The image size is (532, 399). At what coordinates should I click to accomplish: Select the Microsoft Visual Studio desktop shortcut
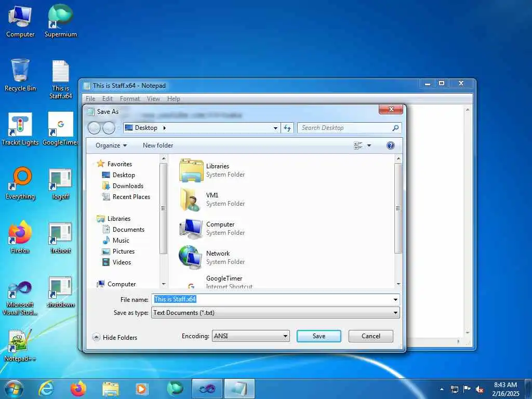20,299
